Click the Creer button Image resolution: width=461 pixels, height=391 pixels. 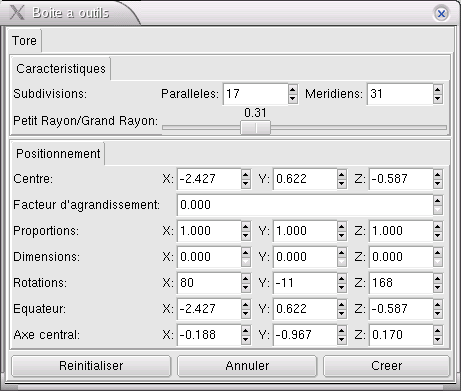(x=386, y=366)
